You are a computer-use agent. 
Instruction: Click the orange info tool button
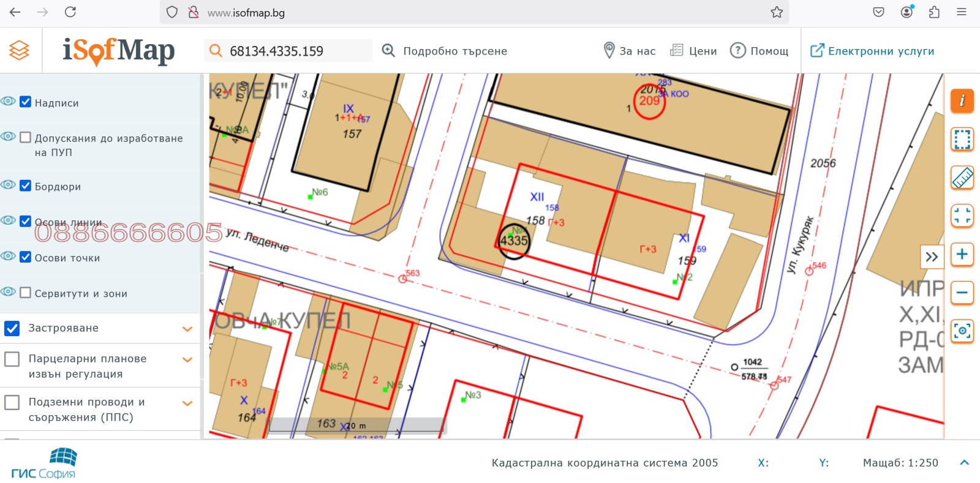point(962,101)
